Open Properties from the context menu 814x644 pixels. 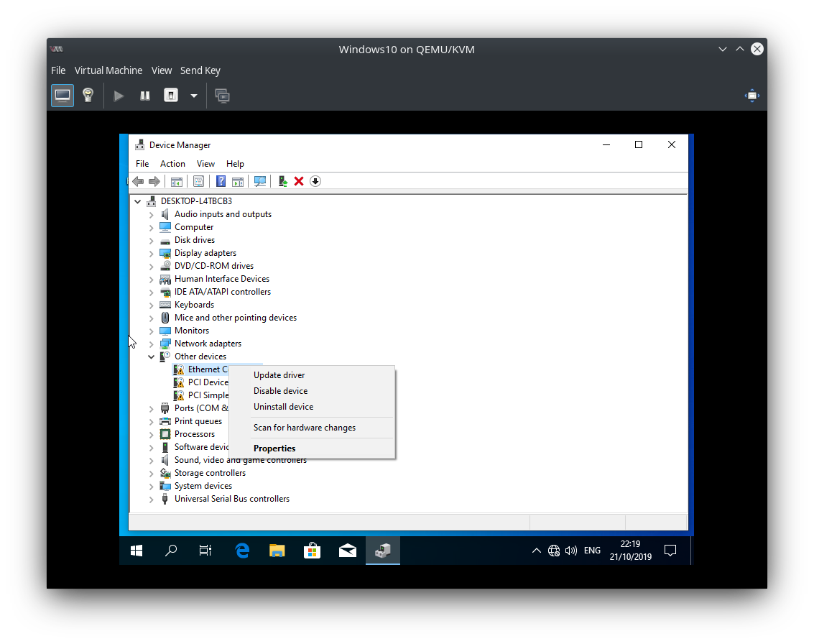[x=312, y=448]
